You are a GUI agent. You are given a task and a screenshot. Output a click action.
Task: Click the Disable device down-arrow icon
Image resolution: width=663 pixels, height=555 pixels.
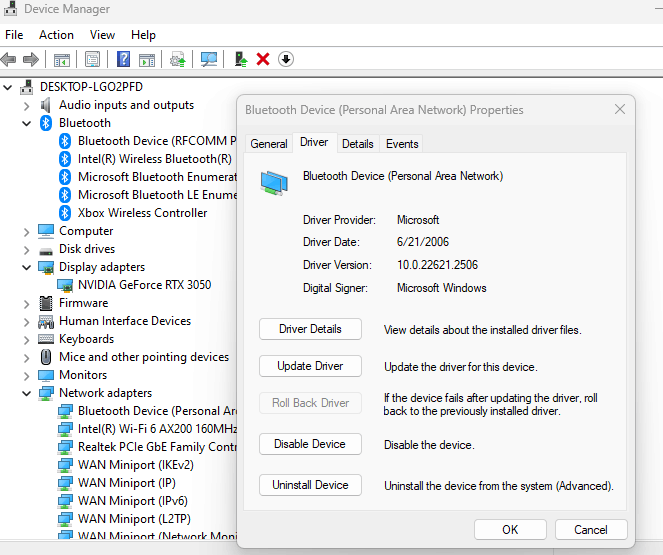(x=286, y=59)
